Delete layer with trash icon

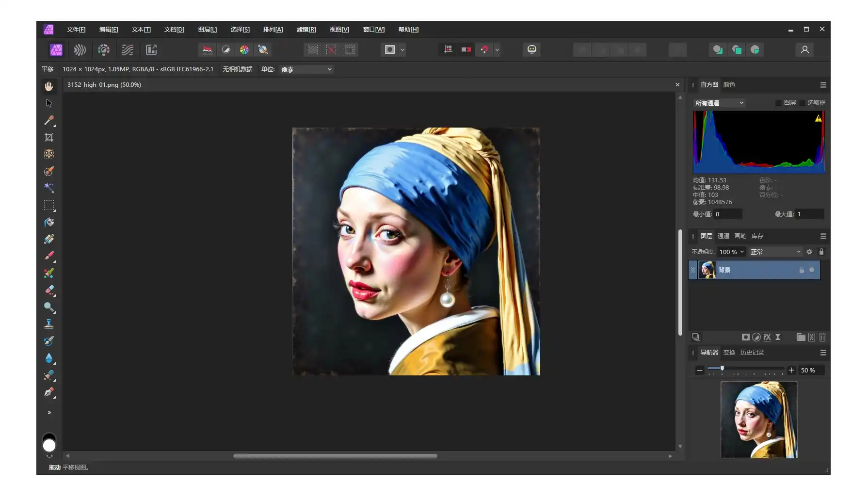[x=822, y=337]
